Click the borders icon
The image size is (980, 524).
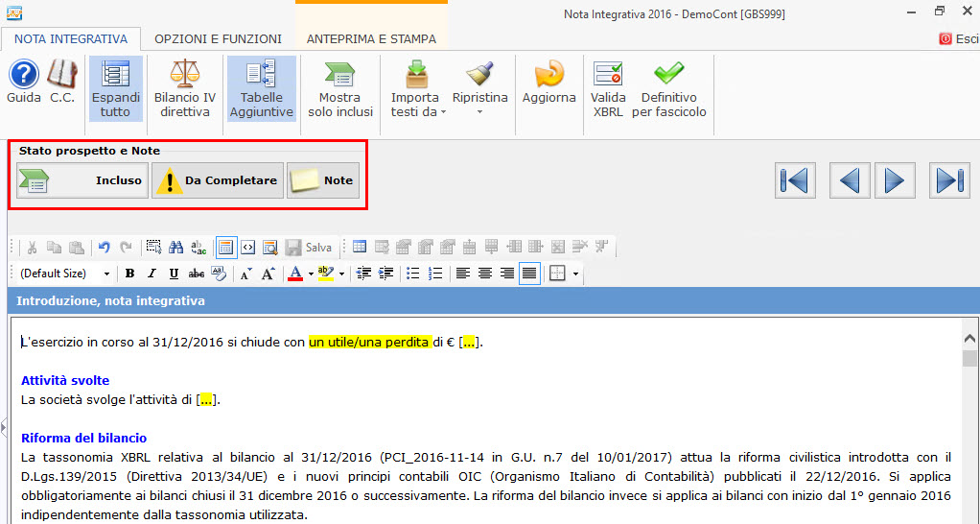557,274
